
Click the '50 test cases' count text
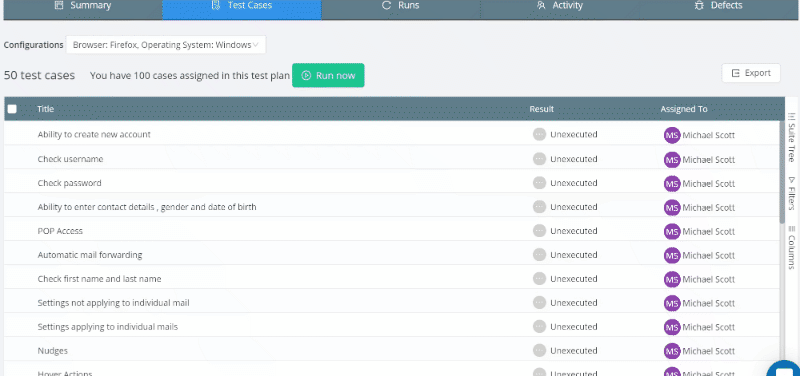(39, 76)
